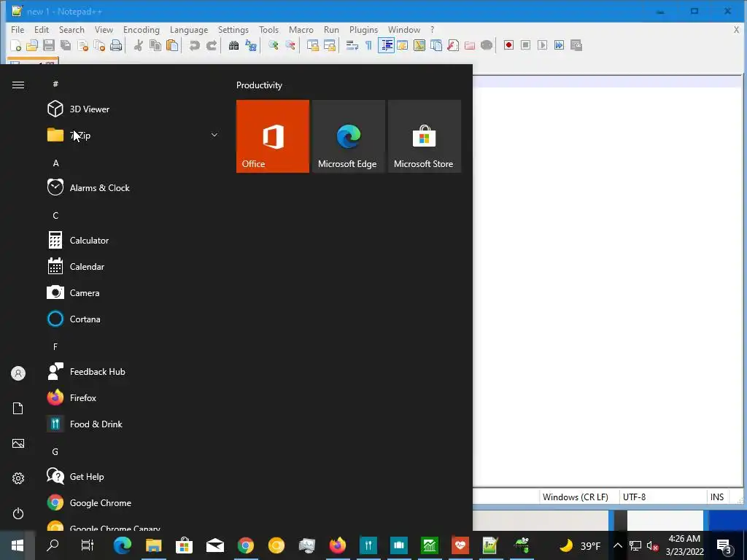Open Pictures from the Start sidebar
747x560 pixels.
18,443
